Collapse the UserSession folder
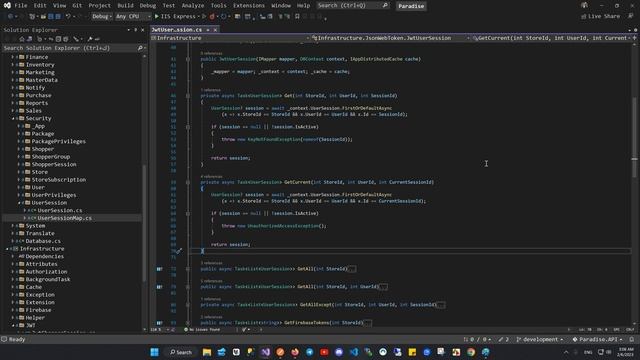 19,203
